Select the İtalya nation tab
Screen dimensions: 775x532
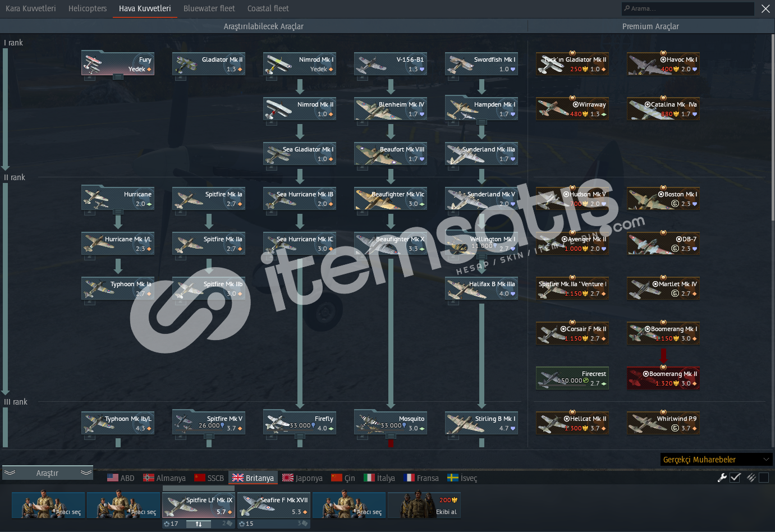pos(379,478)
